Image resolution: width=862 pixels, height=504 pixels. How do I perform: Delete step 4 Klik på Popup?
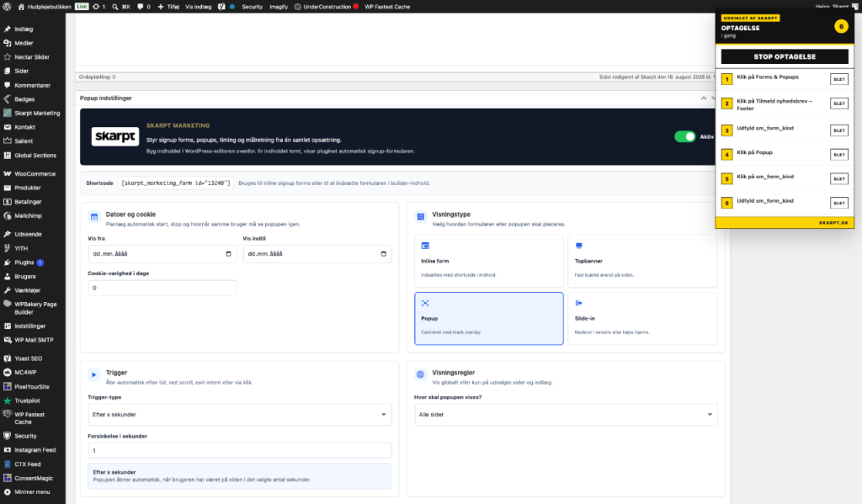tap(839, 155)
